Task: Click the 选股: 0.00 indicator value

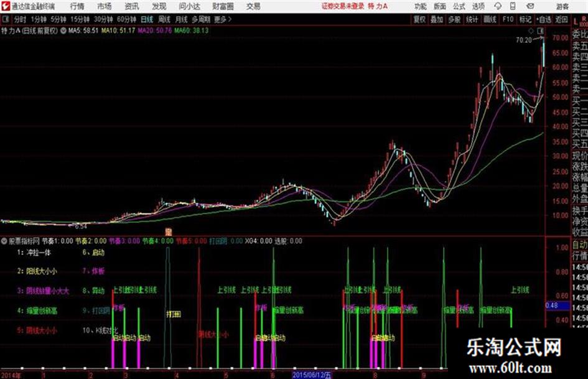Action: 288,241
